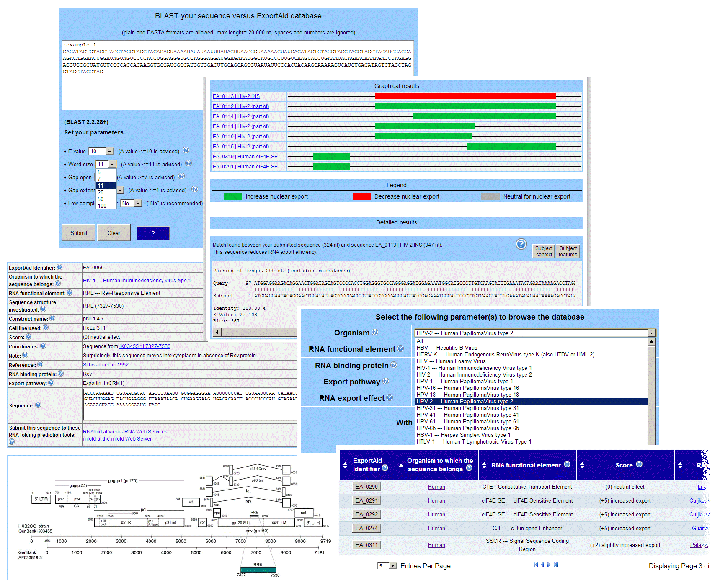This screenshot has width=720, height=588.
Task: Click red alignment bar for EA_0113
Action: click(x=465, y=96)
